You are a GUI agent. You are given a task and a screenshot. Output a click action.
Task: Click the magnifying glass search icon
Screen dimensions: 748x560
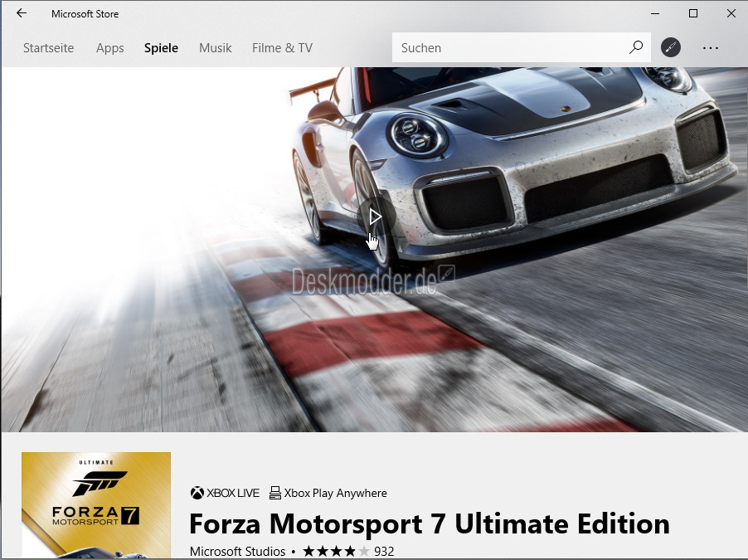636,47
